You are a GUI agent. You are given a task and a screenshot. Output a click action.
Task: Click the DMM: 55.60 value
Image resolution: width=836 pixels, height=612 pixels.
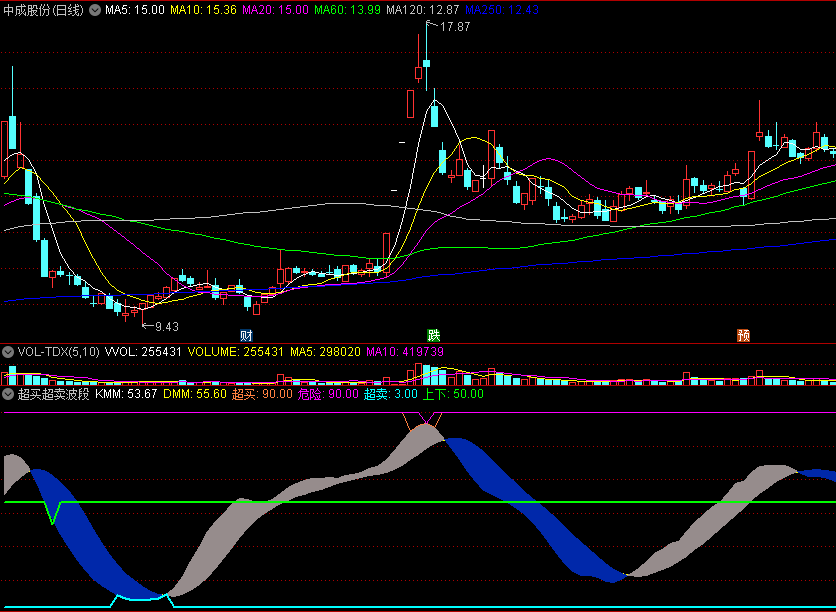tap(195, 394)
